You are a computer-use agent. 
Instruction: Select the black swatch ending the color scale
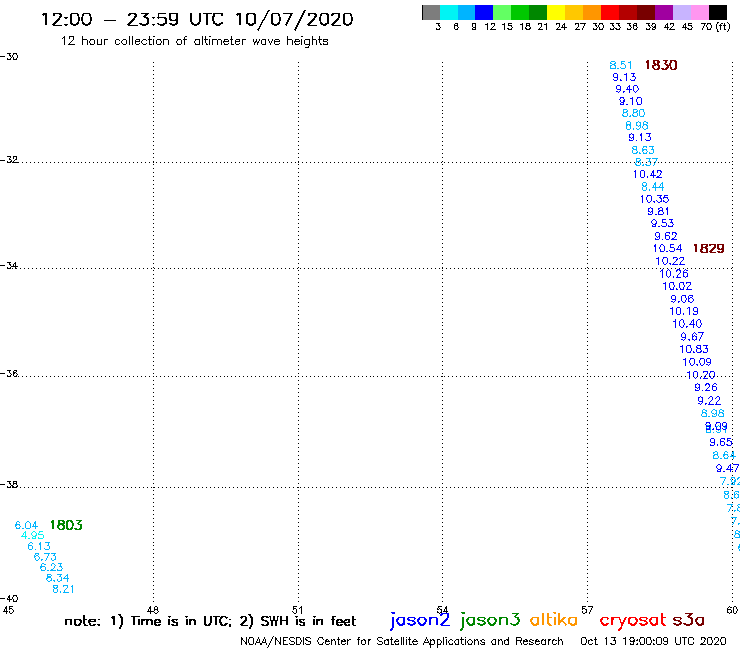point(717,12)
